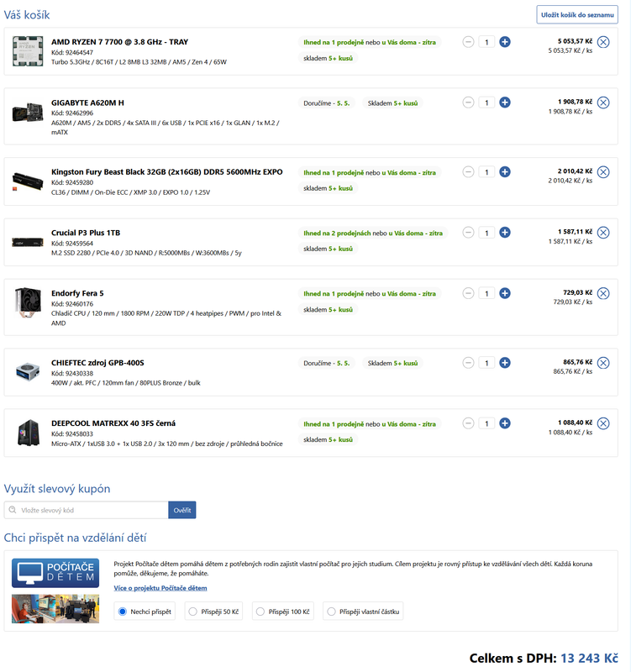Click product code 'Kód: 92460176'

point(72,304)
